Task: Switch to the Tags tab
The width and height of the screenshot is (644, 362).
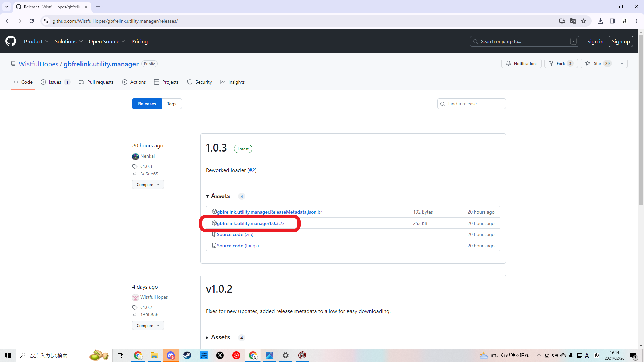Action: (172, 104)
